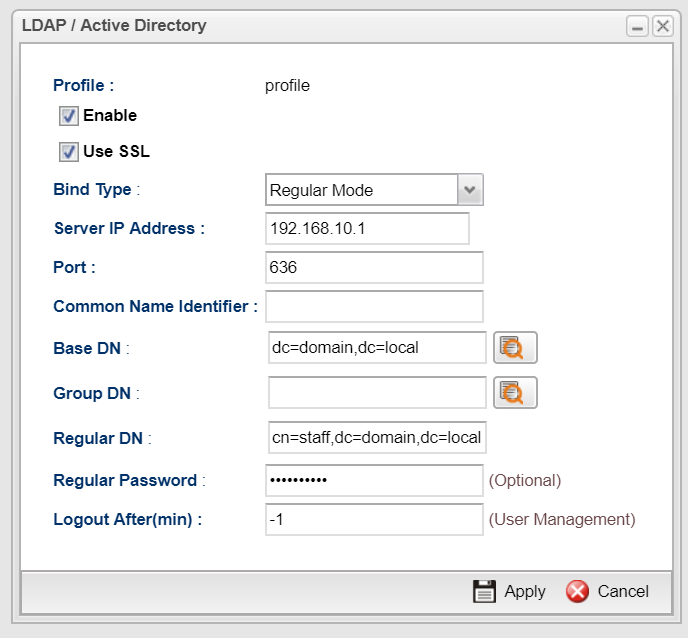
Task: Click into the Port field showing 636
Action: 374,267
